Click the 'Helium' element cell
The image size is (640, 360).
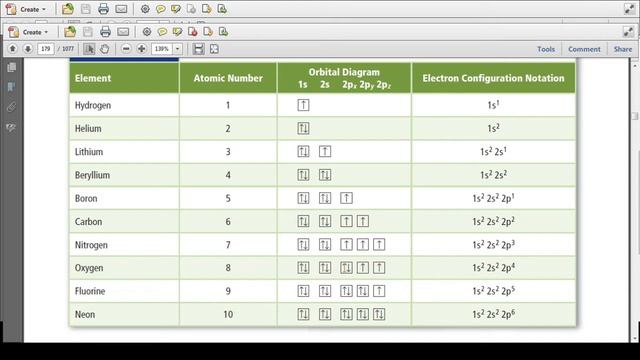click(124, 128)
